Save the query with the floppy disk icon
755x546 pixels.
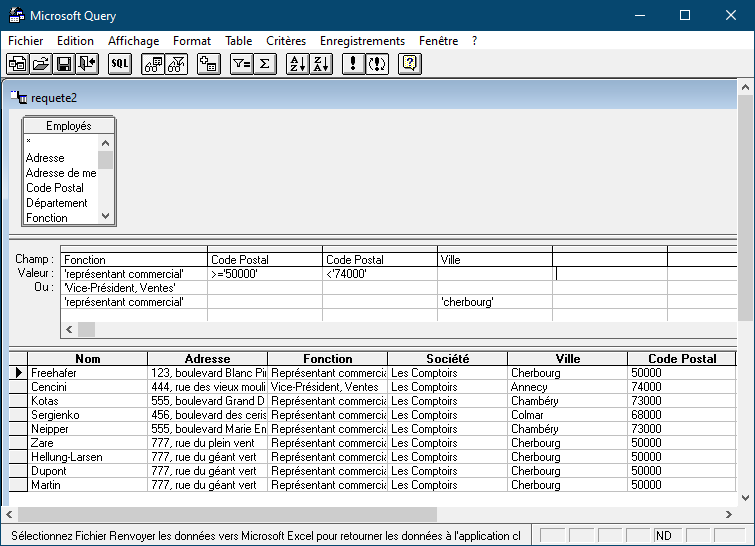click(64, 64)
